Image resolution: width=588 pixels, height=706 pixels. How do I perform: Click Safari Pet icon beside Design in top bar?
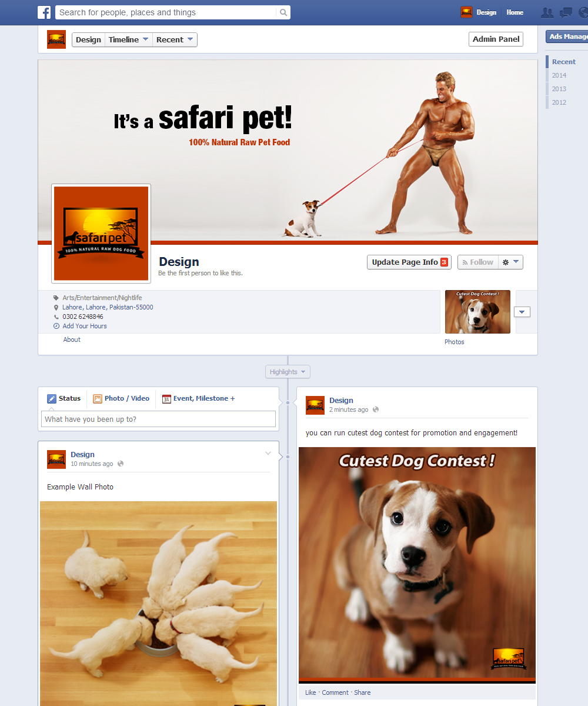pyautogui.click(x=466, y=12)
